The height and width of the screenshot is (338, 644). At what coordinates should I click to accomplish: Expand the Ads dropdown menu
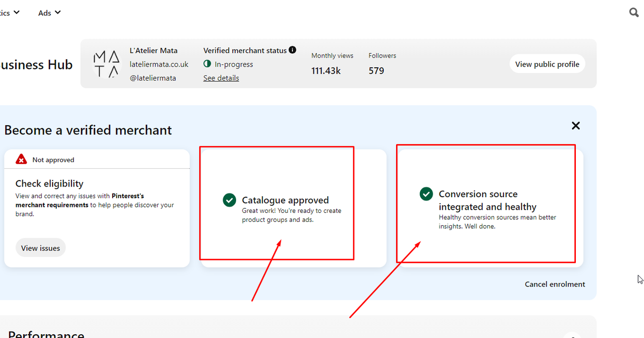tap(50, 12)
